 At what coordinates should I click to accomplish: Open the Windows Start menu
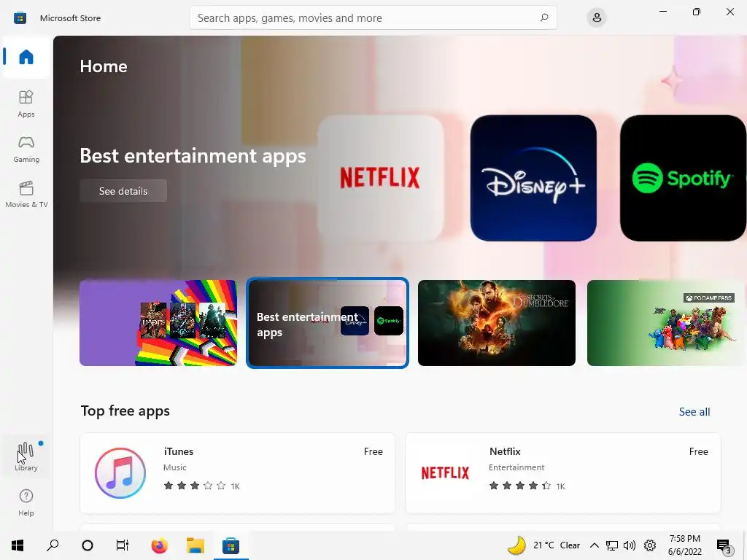click(18, 545)
